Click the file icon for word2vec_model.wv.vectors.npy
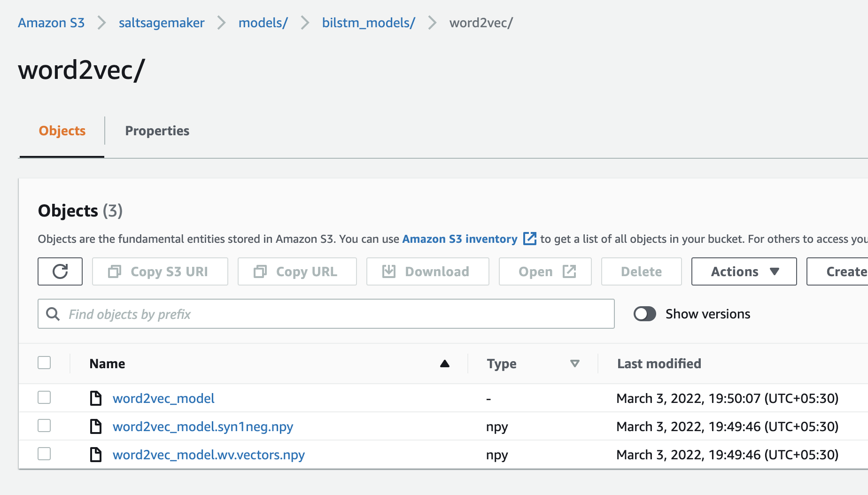Screen dimensions: 868x495 (96, 455)
